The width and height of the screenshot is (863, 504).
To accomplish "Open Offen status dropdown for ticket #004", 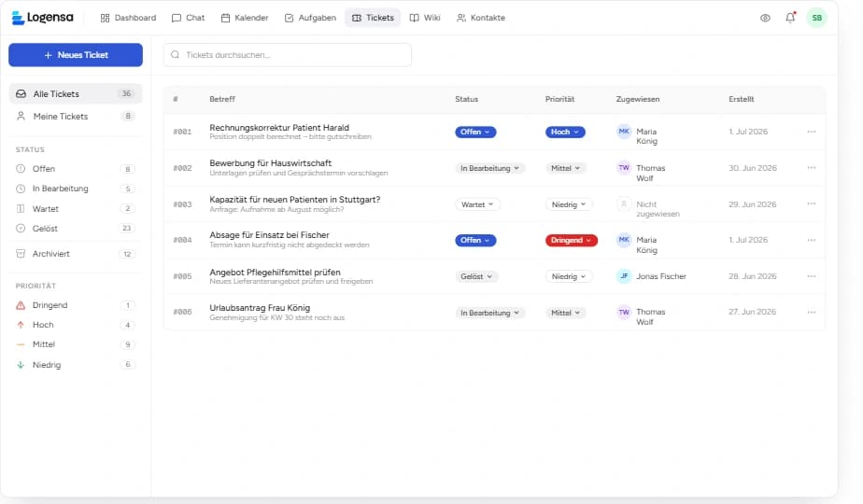I will (475, 241).
